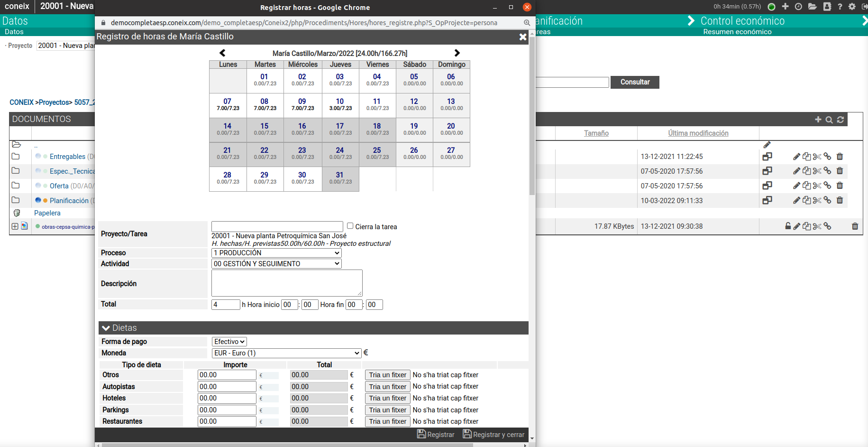The width and height of the screenshot is (868, 447).
Task: Click the Proyecto/Tarea input field
Action: [277, 226]
